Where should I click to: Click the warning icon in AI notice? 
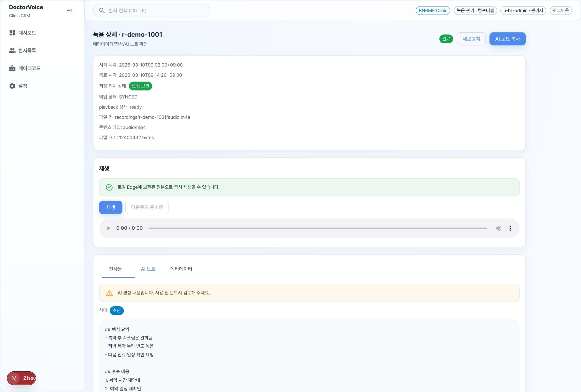[109, 293]
